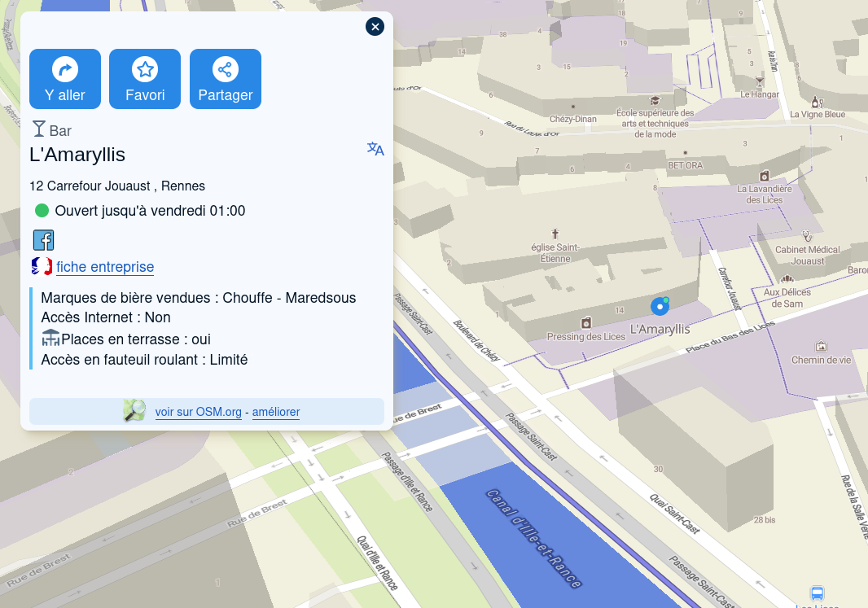The height and width of the screenshot is (608, 868).
Task: Select the Chemin de vie map icon
Action: click(x=821, y=346)
